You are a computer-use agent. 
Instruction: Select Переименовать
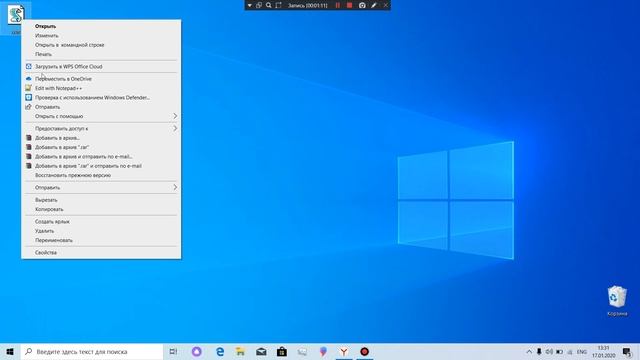click(101, 240)
